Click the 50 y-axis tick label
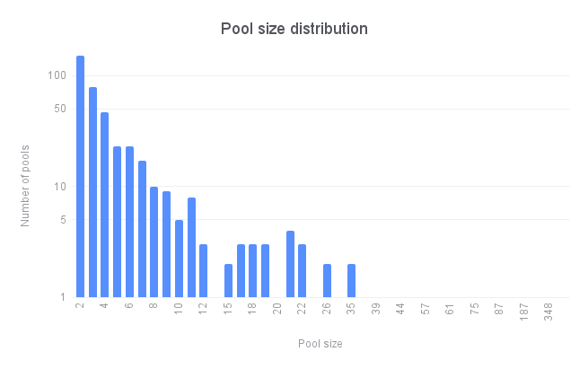This screenshot has height=369, width=588. [x=60, y=109]
